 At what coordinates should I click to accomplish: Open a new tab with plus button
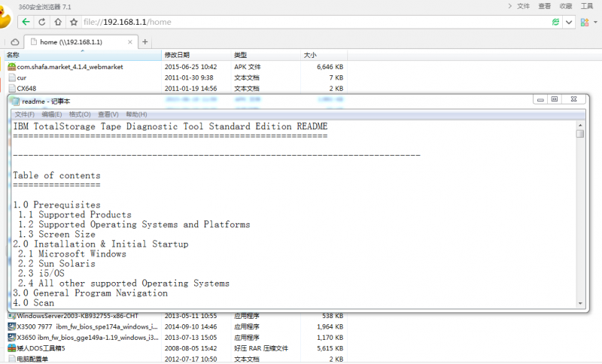point(144,42)
